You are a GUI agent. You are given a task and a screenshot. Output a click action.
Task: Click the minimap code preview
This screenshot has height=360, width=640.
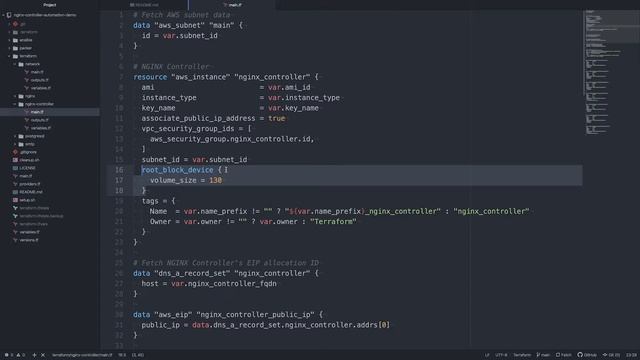[610, 73]
